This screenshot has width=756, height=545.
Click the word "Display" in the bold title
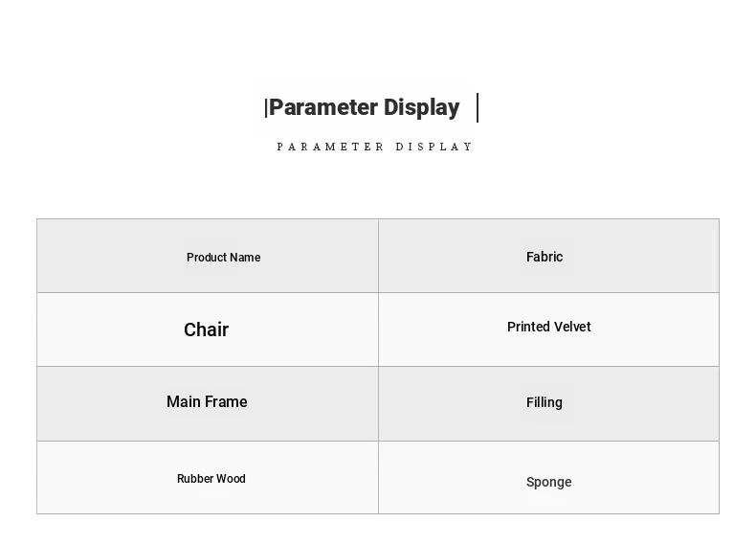[421, 107]
